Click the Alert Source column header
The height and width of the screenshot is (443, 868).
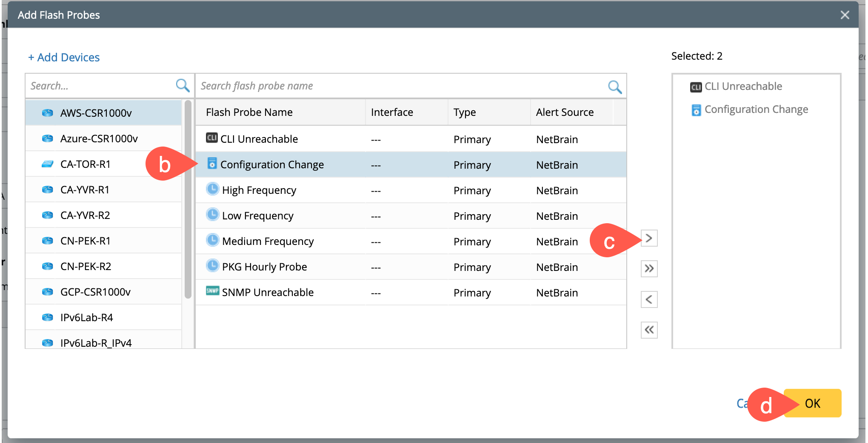[x=565, y=112]
